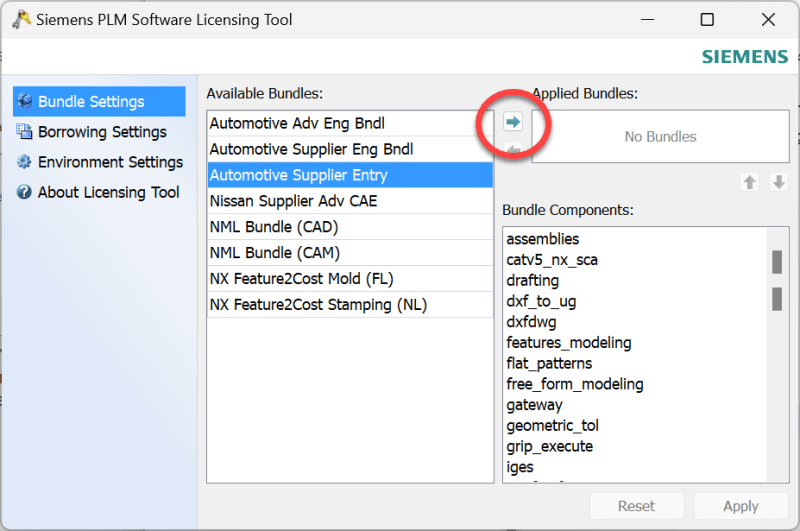Minimize the Licensing Tool window
This screenshot has height=531, width=800.
(647, 20)
